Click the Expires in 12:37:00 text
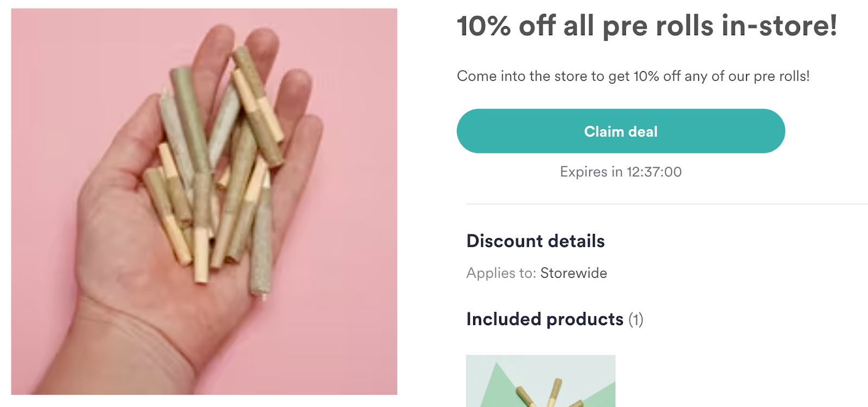868x407 pixels. 621,171
